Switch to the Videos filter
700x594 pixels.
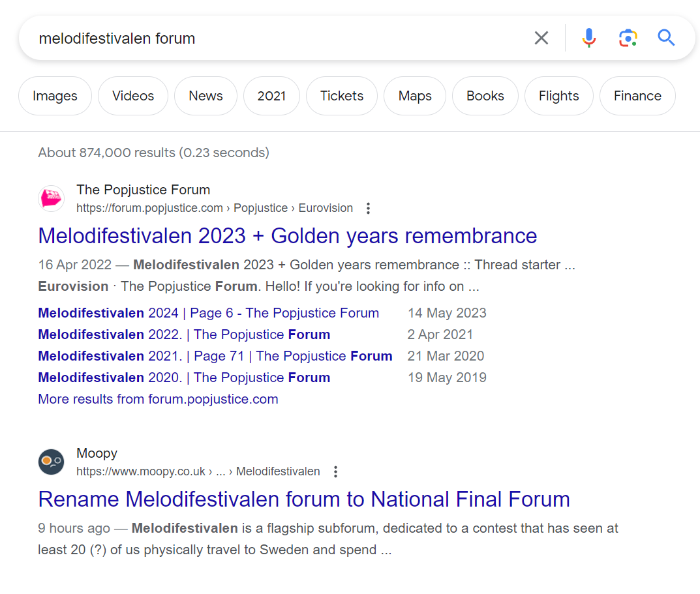133,96
